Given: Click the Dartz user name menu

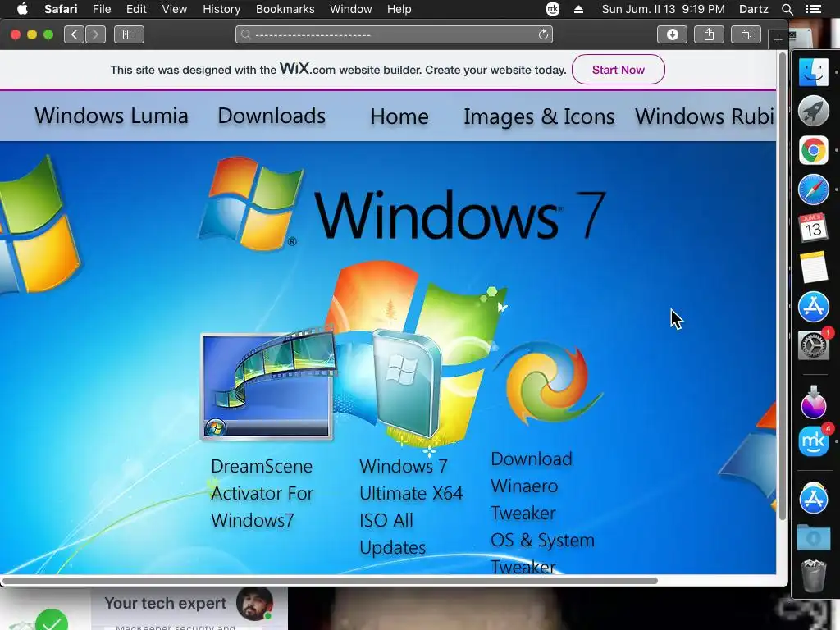Looking at the screenshot, I should click(x=753, y=9).
